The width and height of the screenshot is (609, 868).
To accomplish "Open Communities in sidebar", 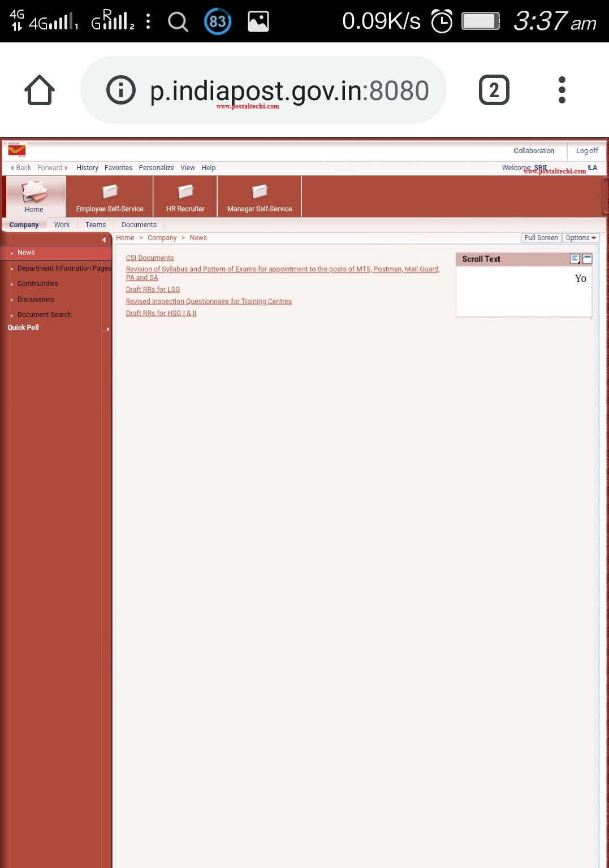I will click(38, 284).
